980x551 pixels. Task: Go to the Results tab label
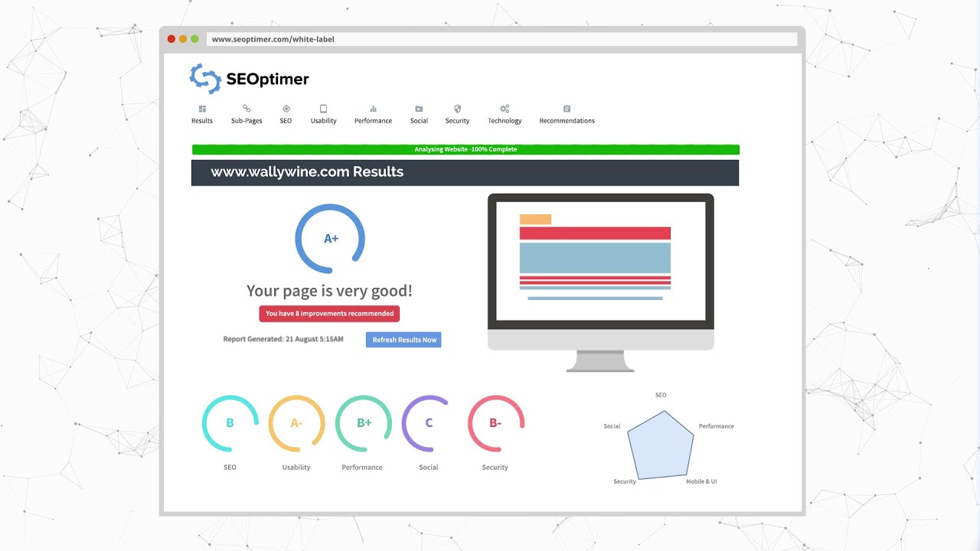202,121
